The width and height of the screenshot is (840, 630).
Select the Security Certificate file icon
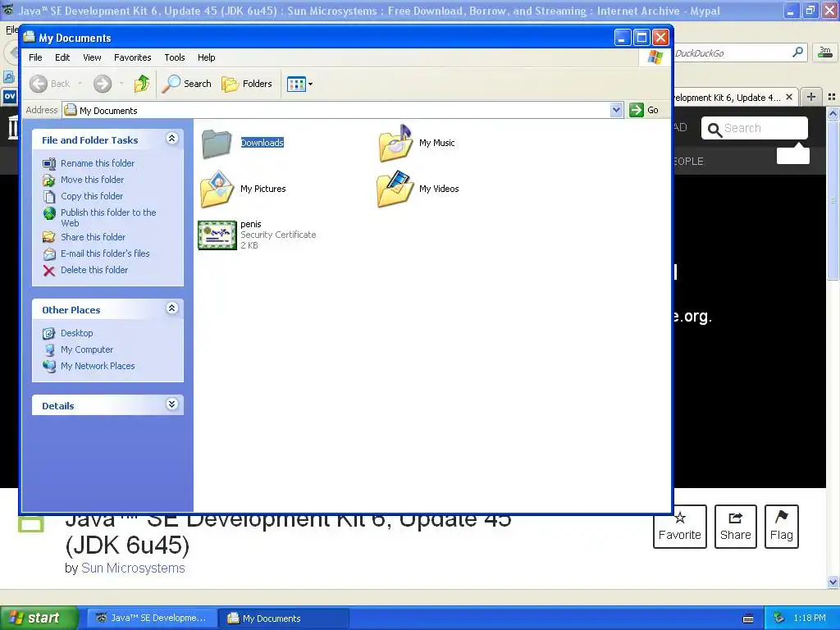click(x=217, y=235)
